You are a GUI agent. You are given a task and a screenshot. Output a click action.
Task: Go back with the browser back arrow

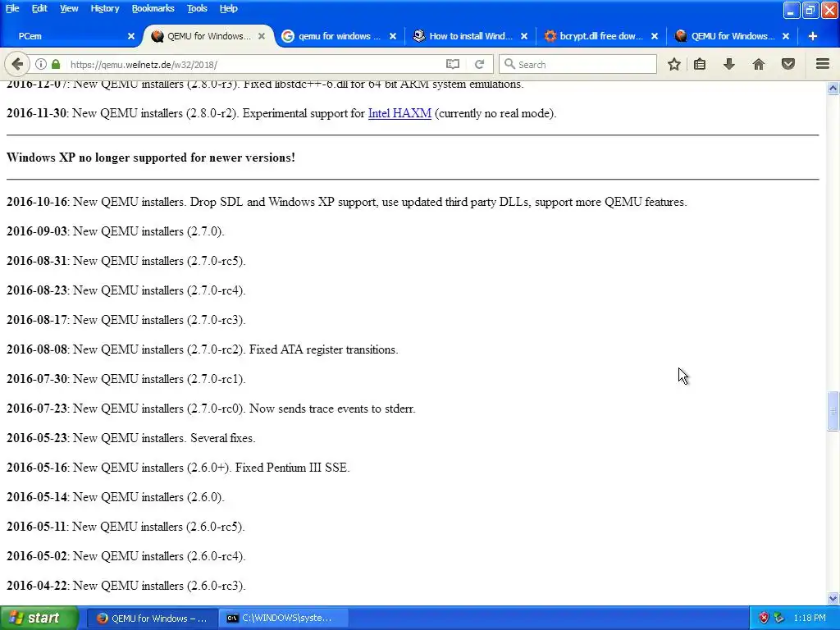click(17, 64)
